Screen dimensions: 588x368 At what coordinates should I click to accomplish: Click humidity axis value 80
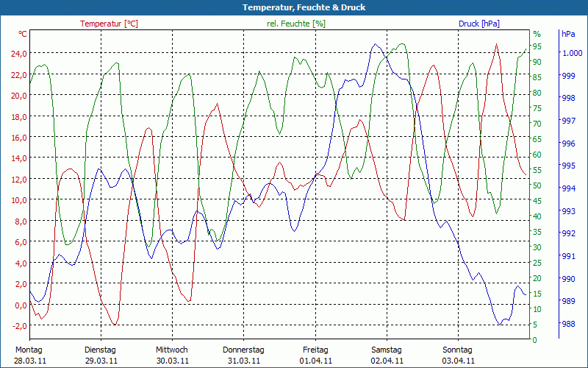[537, 93]
